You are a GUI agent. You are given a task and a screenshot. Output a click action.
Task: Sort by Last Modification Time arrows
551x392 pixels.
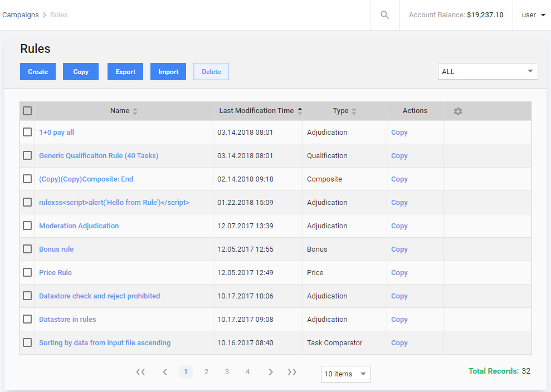(x=300, y=111)
